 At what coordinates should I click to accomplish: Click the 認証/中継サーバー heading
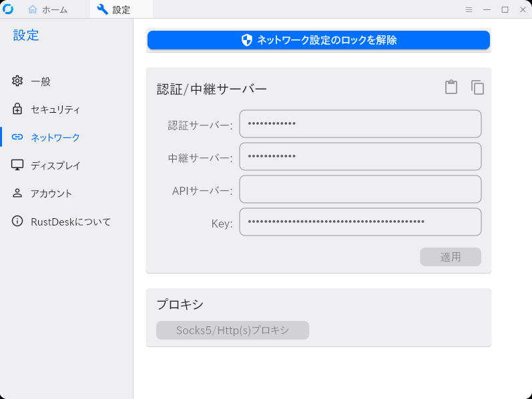pos(212,89)
